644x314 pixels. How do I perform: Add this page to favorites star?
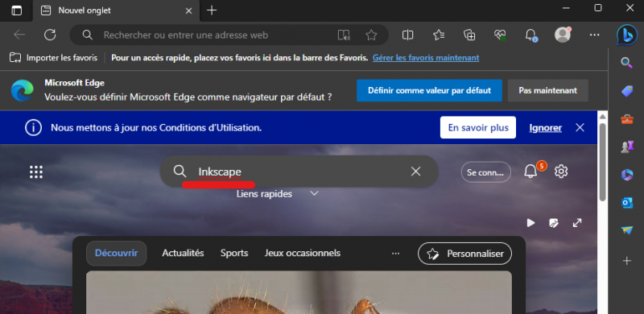371,35
